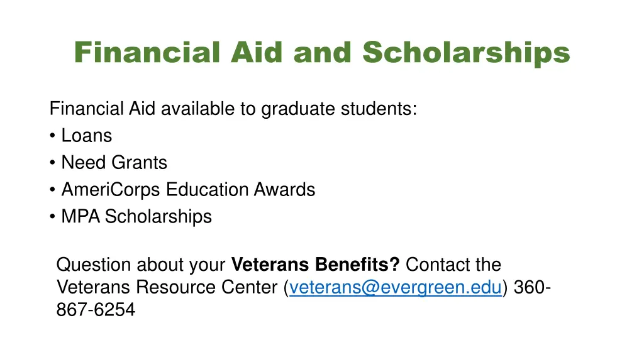The width and height of the screenshot is (644, 362).
Task: Open the veterans@evergreen.edu email link
Action: 396,288
